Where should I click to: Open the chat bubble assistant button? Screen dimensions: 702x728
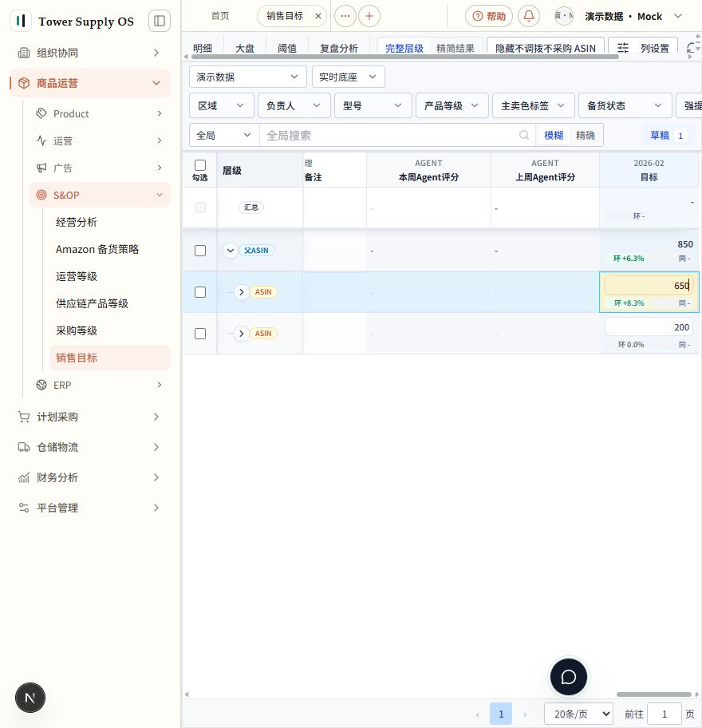pyautogui.click(x=568, y=677)
